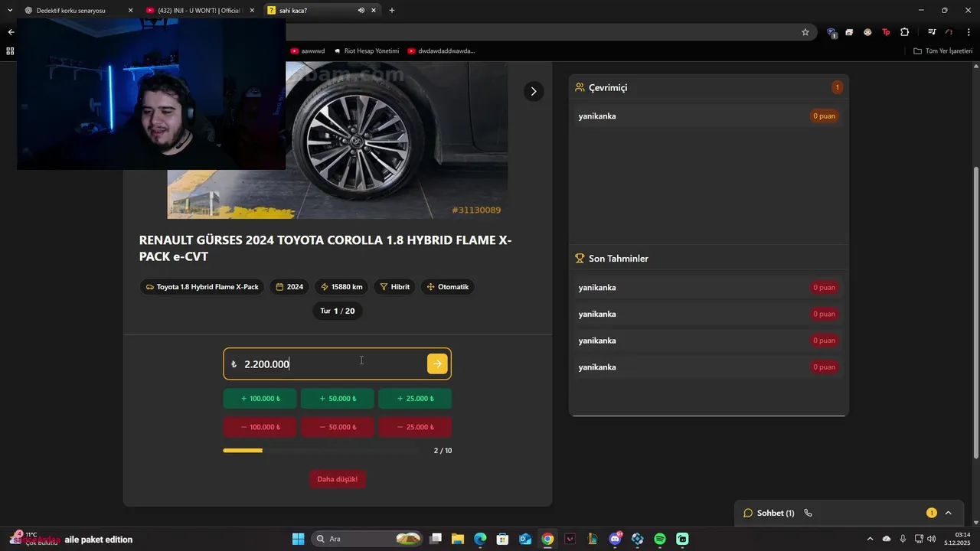The height and width of the screenshot is (551, 980).
Task: Open the Extensions puzzle icon
Action: point(905,32)
